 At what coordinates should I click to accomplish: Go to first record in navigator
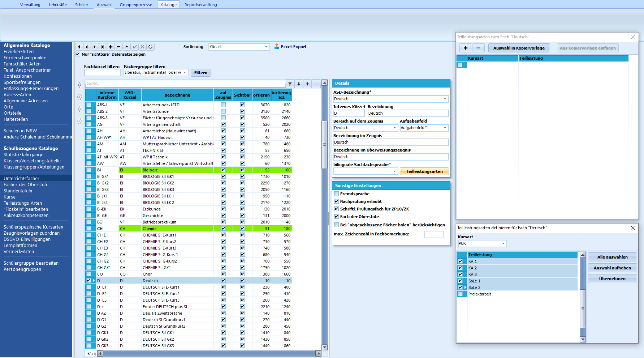pos(79,47)
